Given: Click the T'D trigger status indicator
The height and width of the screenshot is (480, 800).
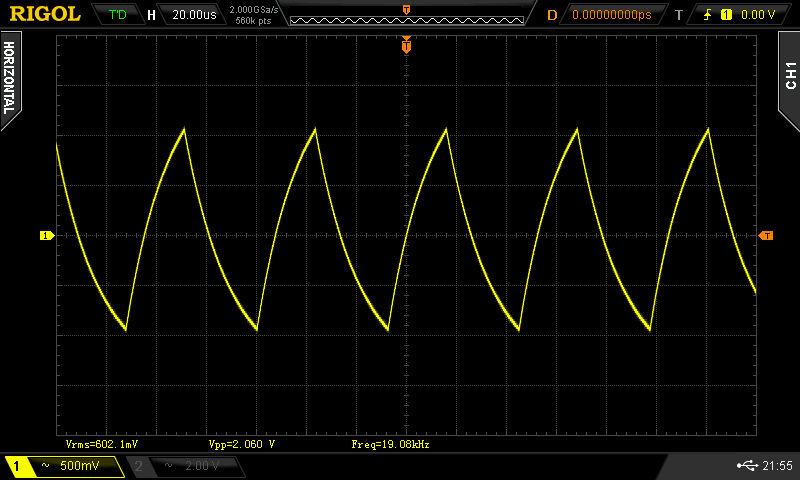Looking at the screenshot, I should click(117, 15).
